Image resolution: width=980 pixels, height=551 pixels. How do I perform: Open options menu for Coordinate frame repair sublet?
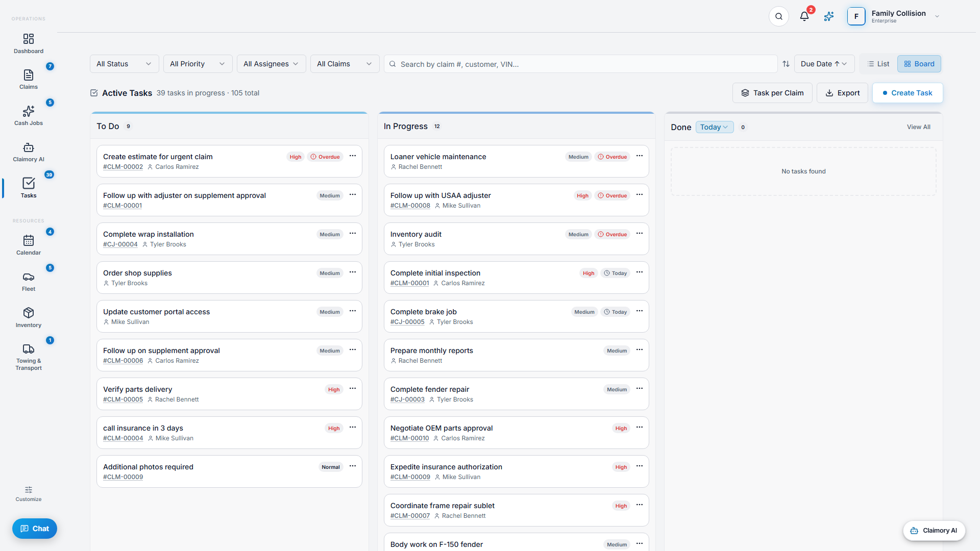640,505
